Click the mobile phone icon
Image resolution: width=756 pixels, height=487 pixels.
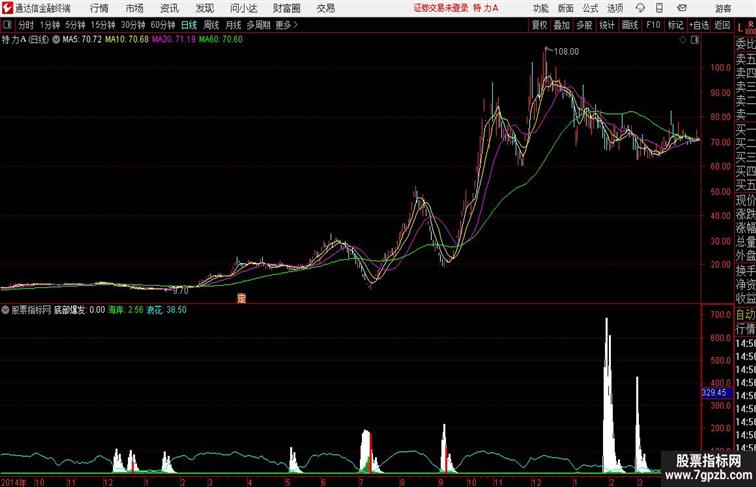coord(659,8)
